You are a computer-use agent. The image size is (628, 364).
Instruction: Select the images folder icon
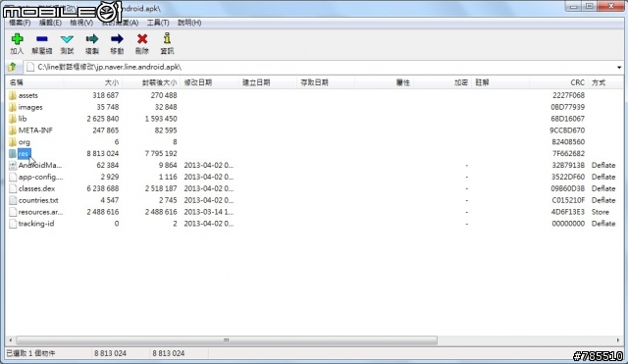13,107
